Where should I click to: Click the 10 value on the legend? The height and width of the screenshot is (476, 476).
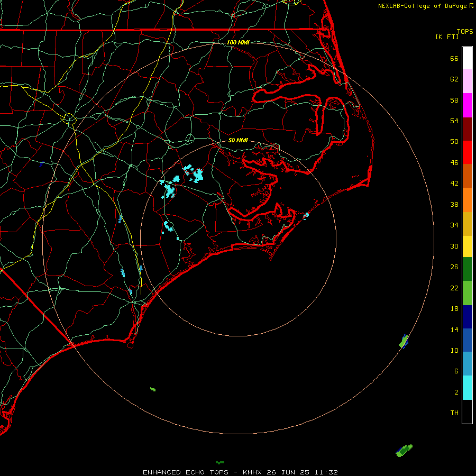[x=454, y=351]
